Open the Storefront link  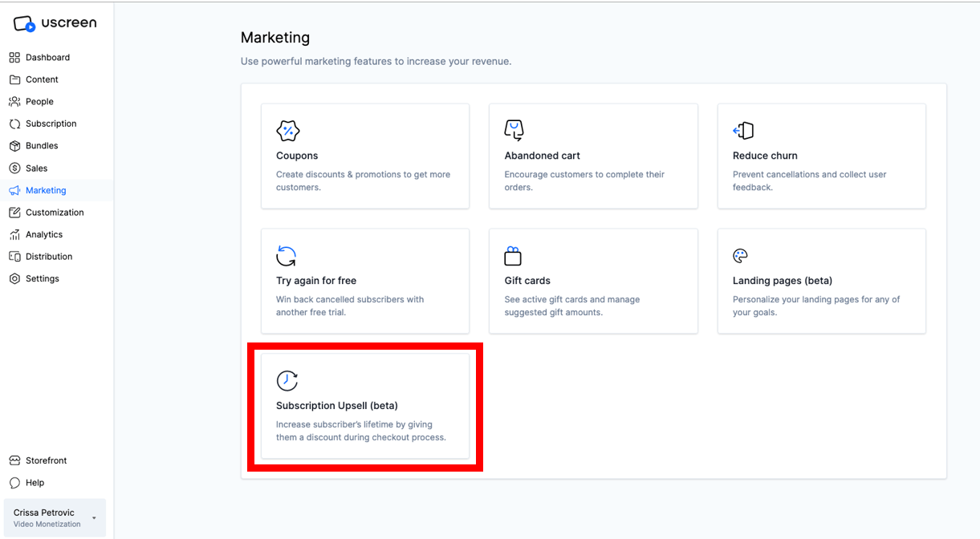pos(46,460)
